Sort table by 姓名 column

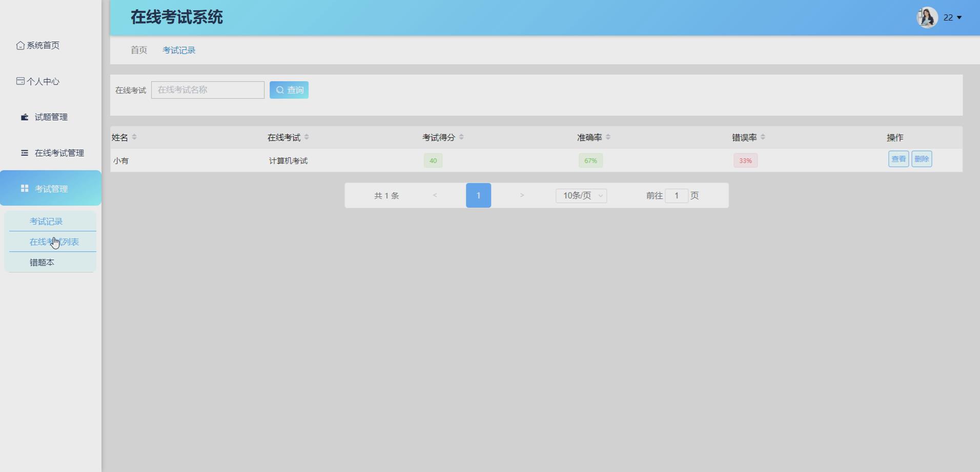134,137
